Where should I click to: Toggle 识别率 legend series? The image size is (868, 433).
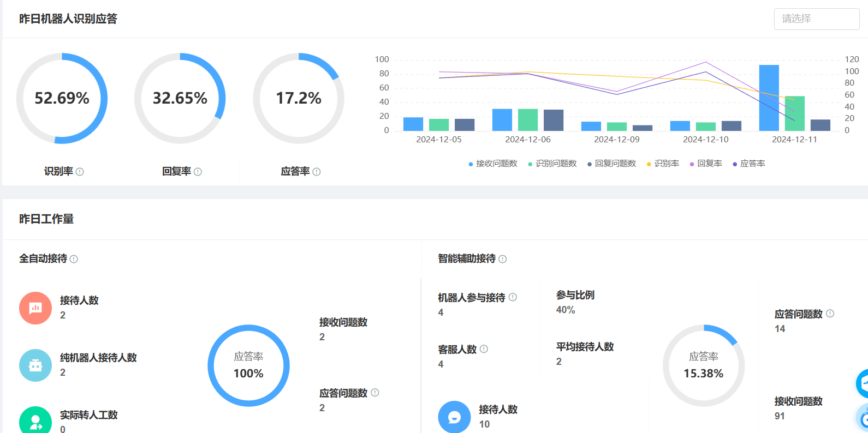[x=663, y=164]
